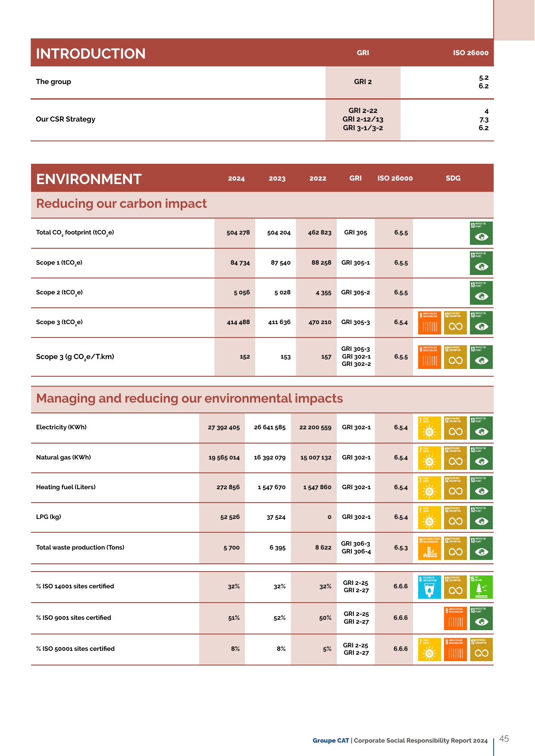
Task: Click the 37 524 LPG value
Action: coord(276,517)
